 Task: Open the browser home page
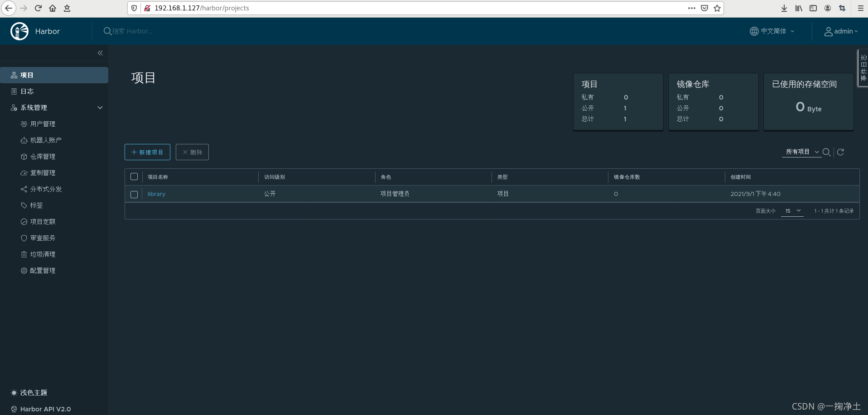pos(53,8)
